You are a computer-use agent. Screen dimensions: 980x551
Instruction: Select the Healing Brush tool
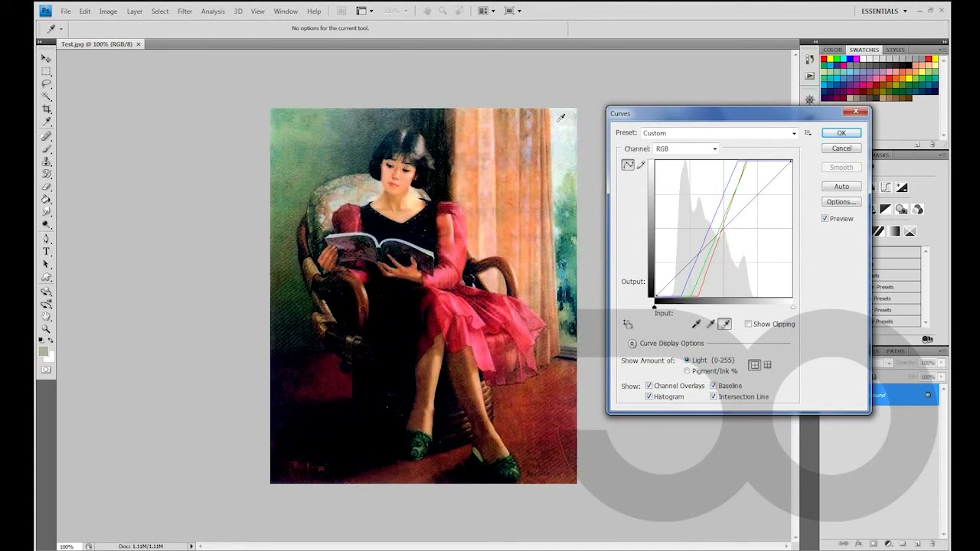coord(46,136)
